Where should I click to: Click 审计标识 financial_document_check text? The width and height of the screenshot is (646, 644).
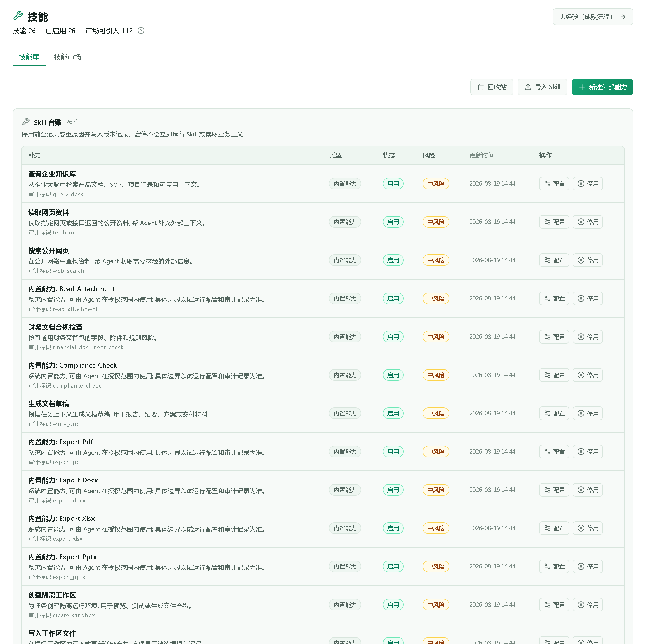pos(76,347)
